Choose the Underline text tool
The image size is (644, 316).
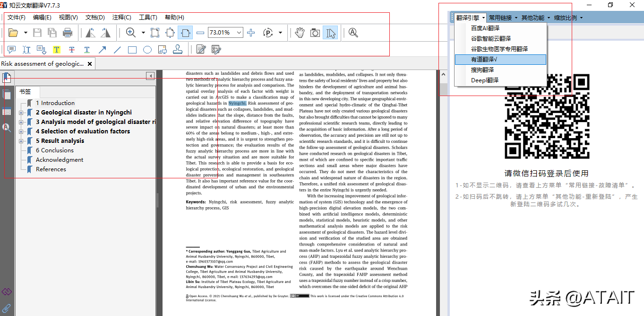[x=87, y=49]
